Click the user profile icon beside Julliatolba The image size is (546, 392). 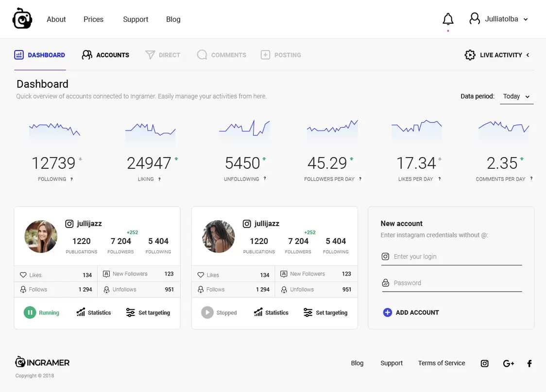click(474, 18)
